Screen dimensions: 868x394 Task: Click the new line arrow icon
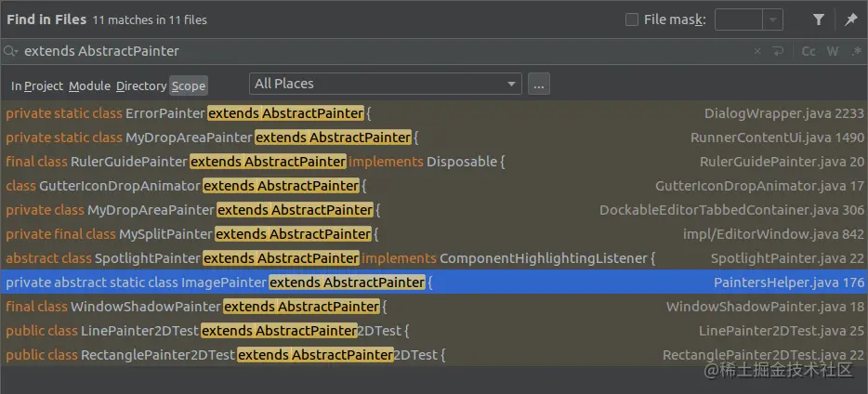click(x=779, y=51)
